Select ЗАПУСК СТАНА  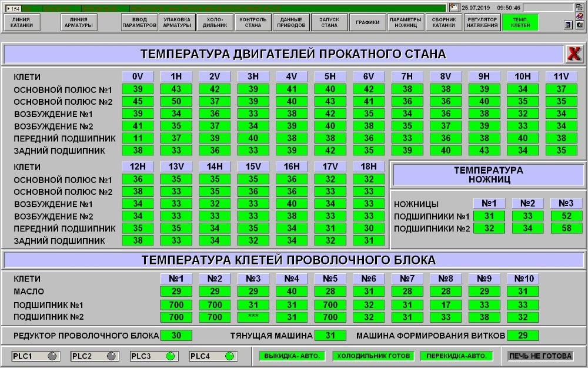329,22
